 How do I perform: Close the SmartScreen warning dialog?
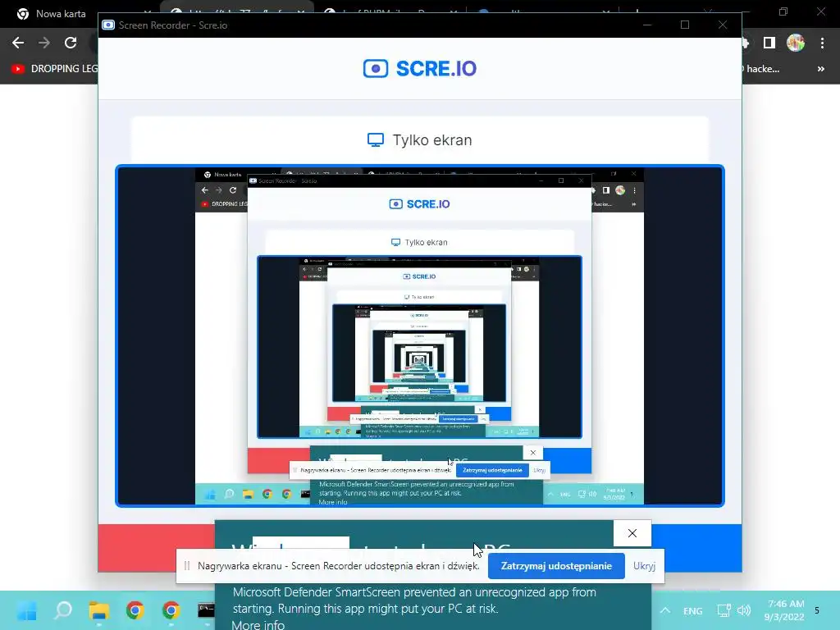point(632,533)
